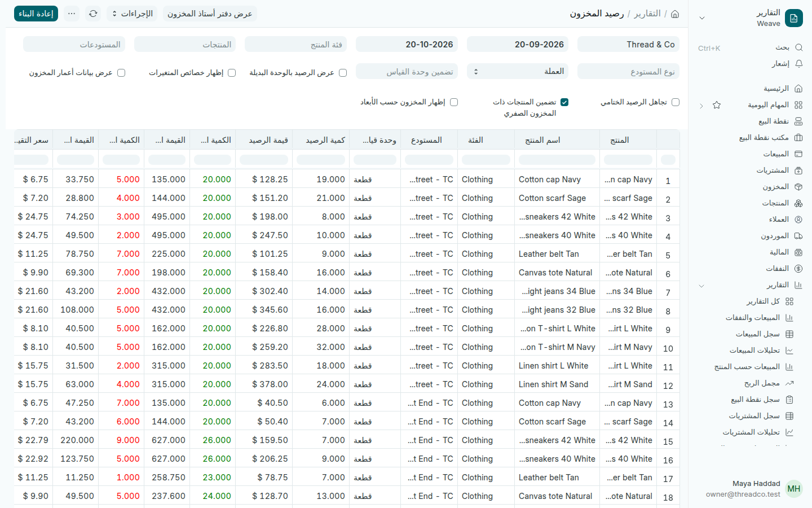Screen dimensions: 812x508
Task: Uncheck تضمين المنتجات ذات المخزون الصفري
Action: [x=564, y=102]
